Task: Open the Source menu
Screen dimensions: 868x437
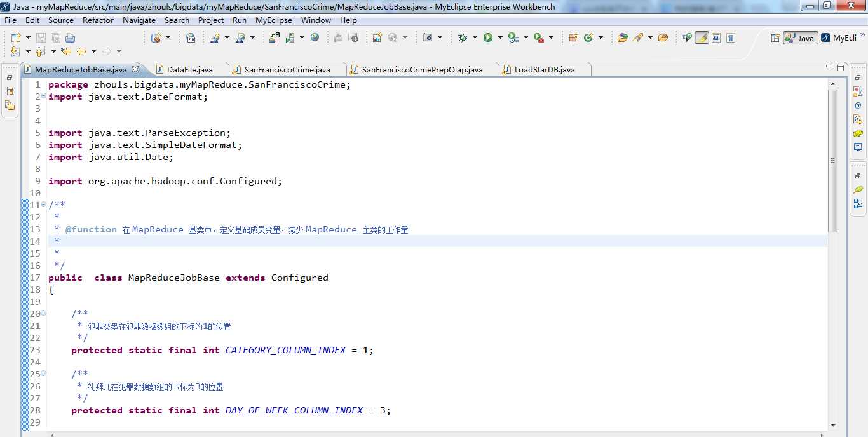Action: (61, 20)
